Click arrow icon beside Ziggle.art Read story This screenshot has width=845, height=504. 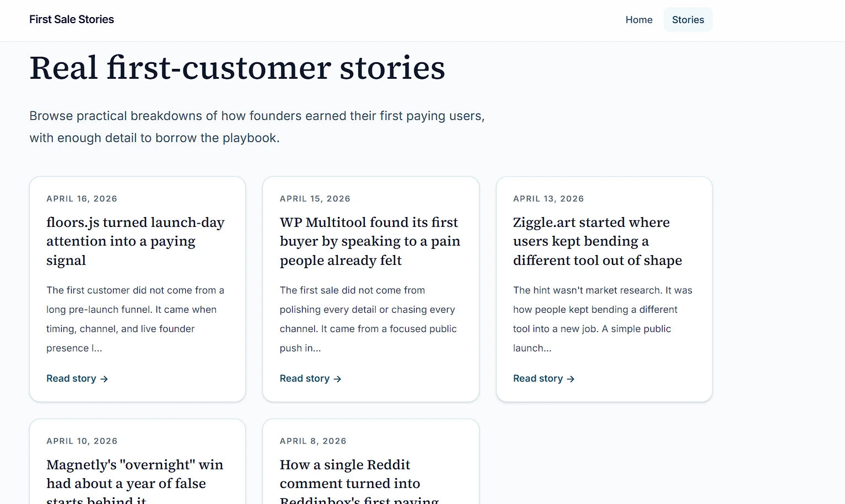pos(570,379)
